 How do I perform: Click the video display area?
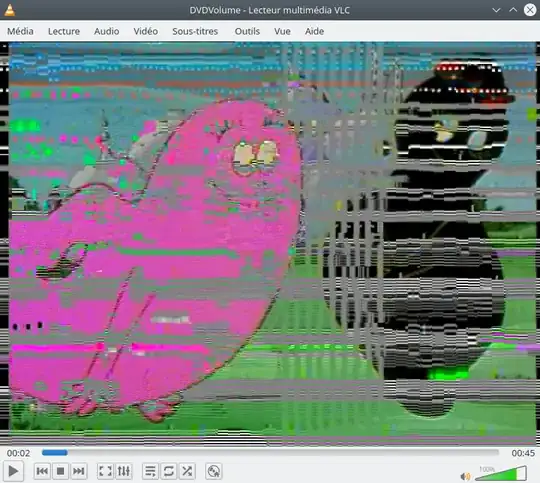click(270, 243)
